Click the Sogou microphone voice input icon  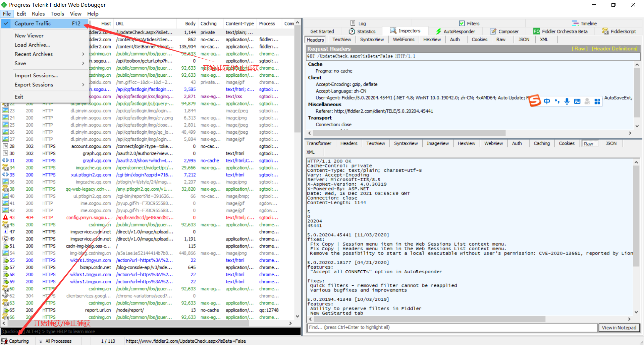click(x=567, y=101)
